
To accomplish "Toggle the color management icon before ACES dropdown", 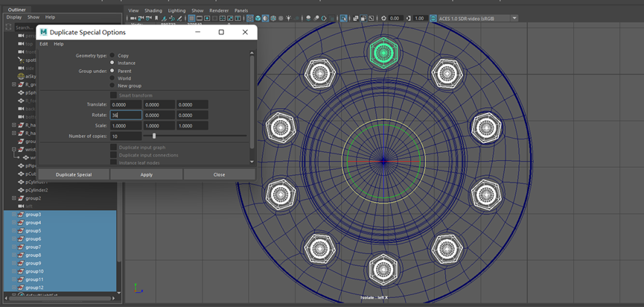I will point(433,18).
